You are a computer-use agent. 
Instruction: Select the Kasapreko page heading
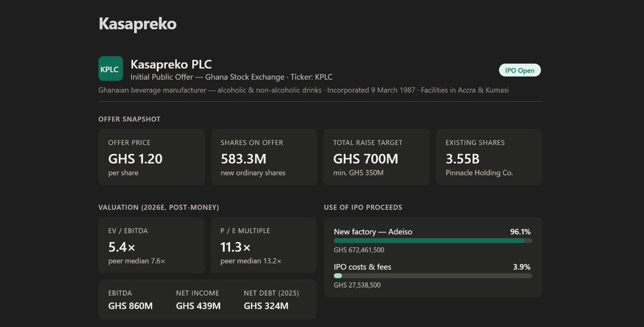click(137, 24)
